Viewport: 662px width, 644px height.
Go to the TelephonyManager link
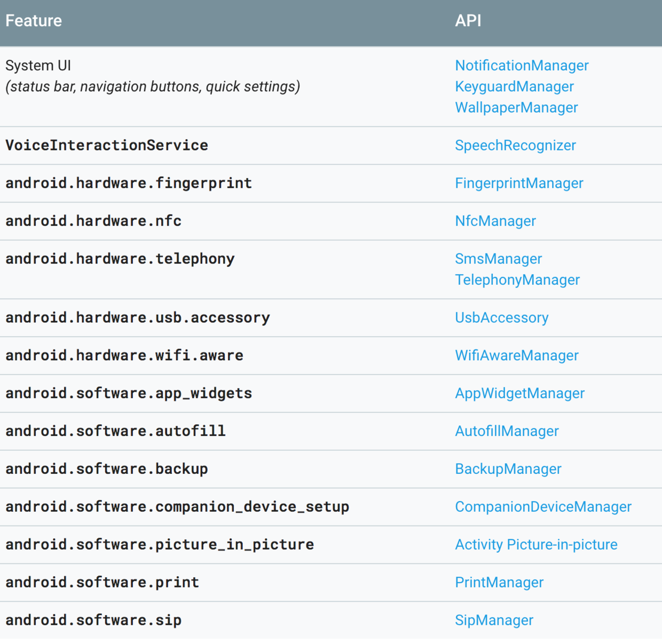pyautogui.click(x=517, y=280)
